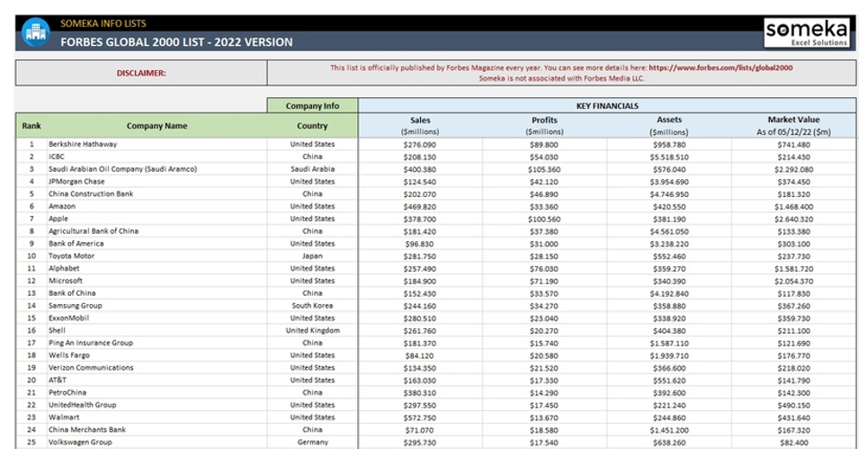Click the United Kingdom country cell

312,330
